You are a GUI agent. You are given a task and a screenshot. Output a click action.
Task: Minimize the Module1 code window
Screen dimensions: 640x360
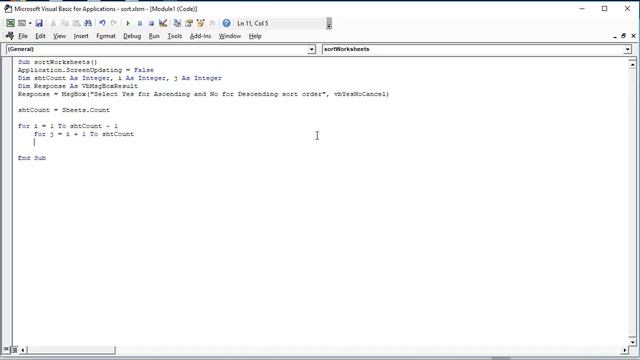(615, 36)
